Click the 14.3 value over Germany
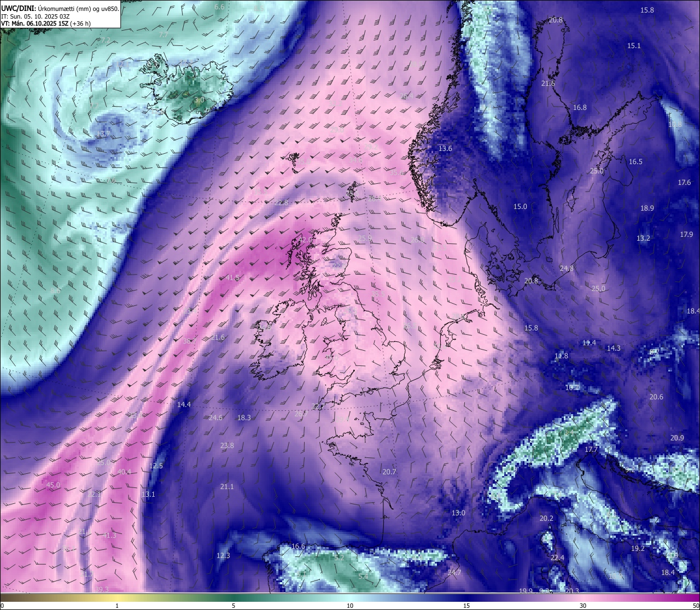 coord(614,348)
